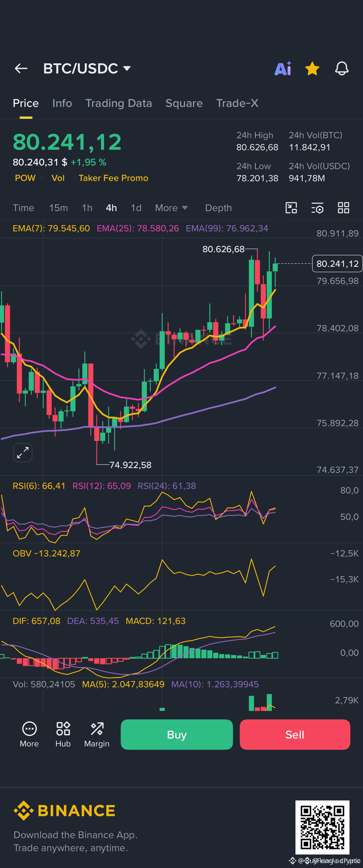The height and width of the screenshot is (868, 363).
Task: Select the Time chart interval
Action: (23, 208)
